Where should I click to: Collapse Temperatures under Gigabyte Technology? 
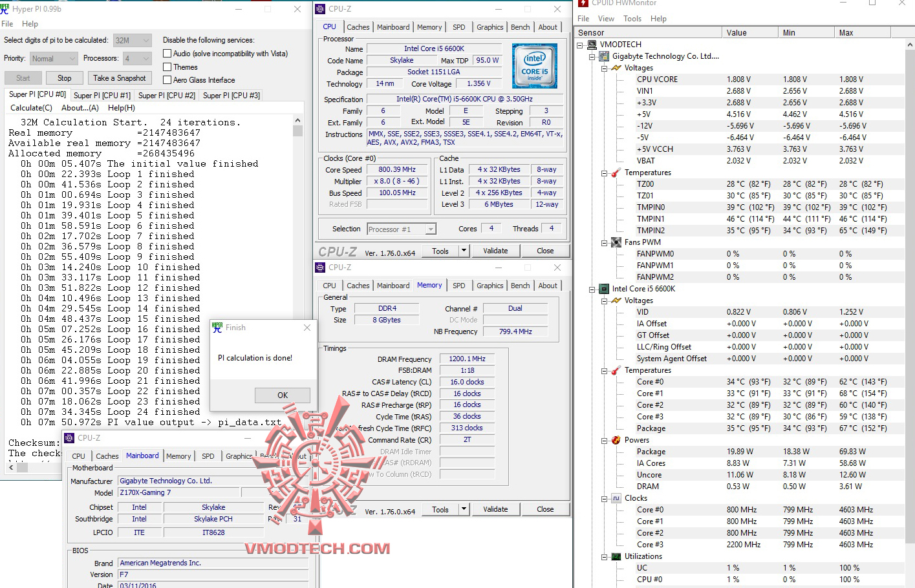(x=604, y=173)
